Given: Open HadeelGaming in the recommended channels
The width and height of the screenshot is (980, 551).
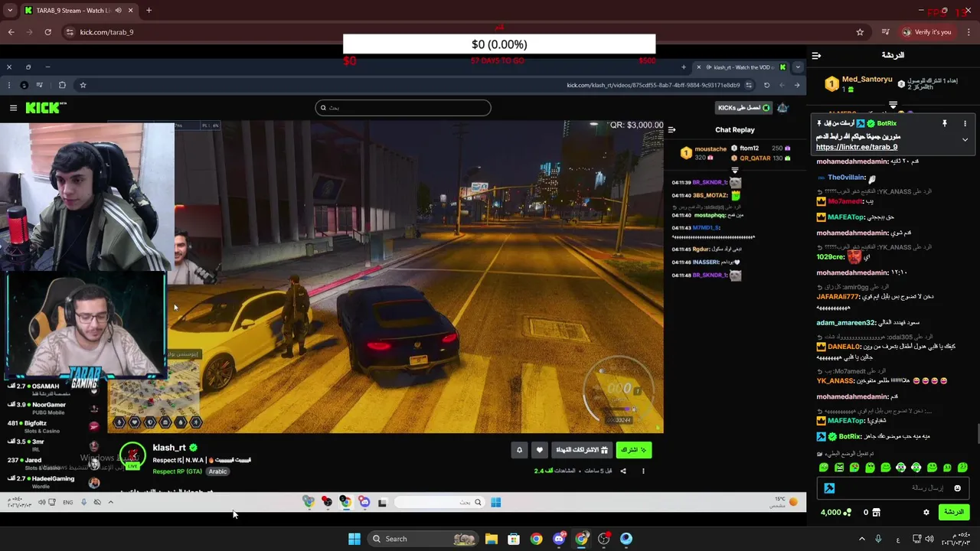Looking at the screenshot, I should tap(52, 481).
